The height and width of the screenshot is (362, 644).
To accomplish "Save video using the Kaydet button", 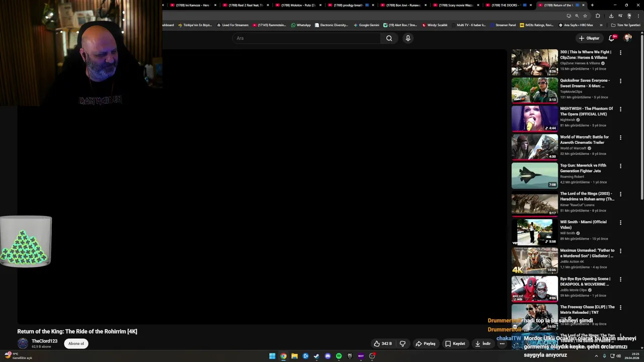I will click(x=455, y=344).
